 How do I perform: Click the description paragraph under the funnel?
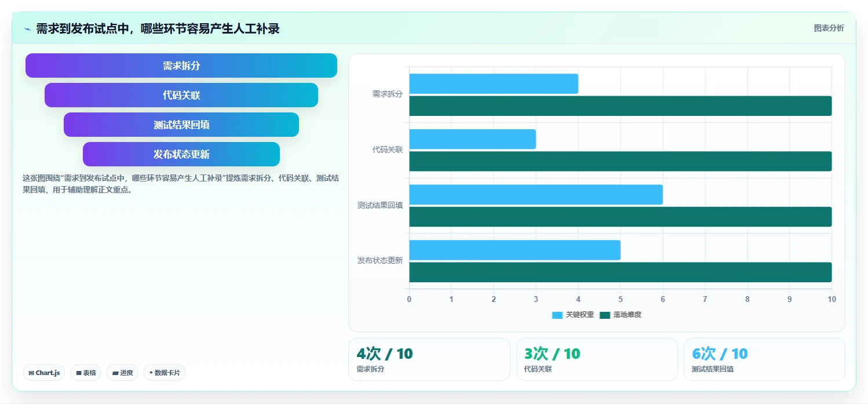181,184
